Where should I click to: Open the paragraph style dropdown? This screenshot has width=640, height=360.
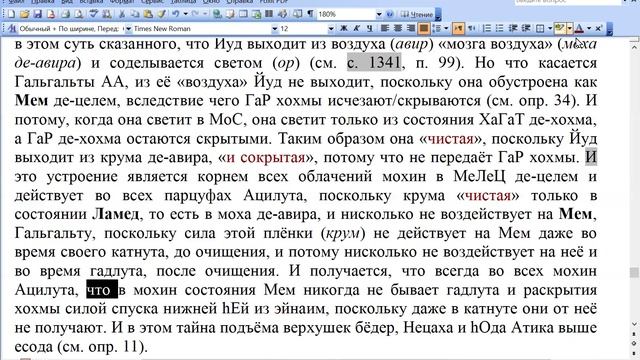[128, 29]
